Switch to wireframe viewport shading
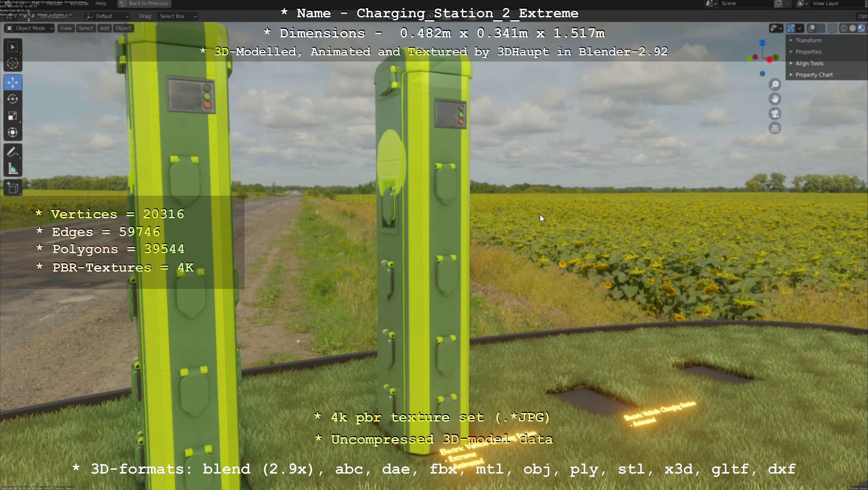This screenshot has height=490, width=868. coord(844,28)
